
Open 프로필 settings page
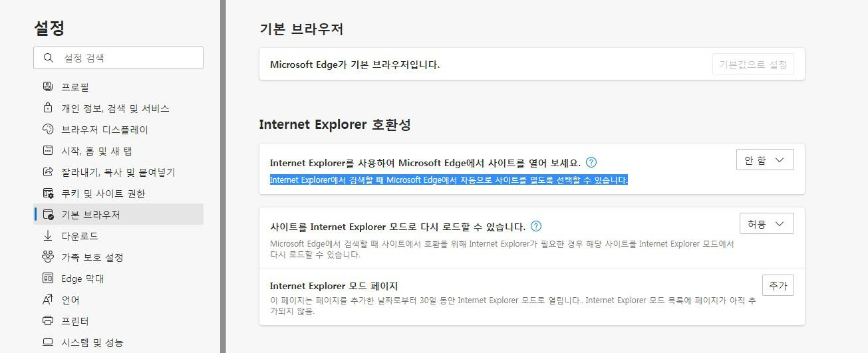tap(118, 86)
